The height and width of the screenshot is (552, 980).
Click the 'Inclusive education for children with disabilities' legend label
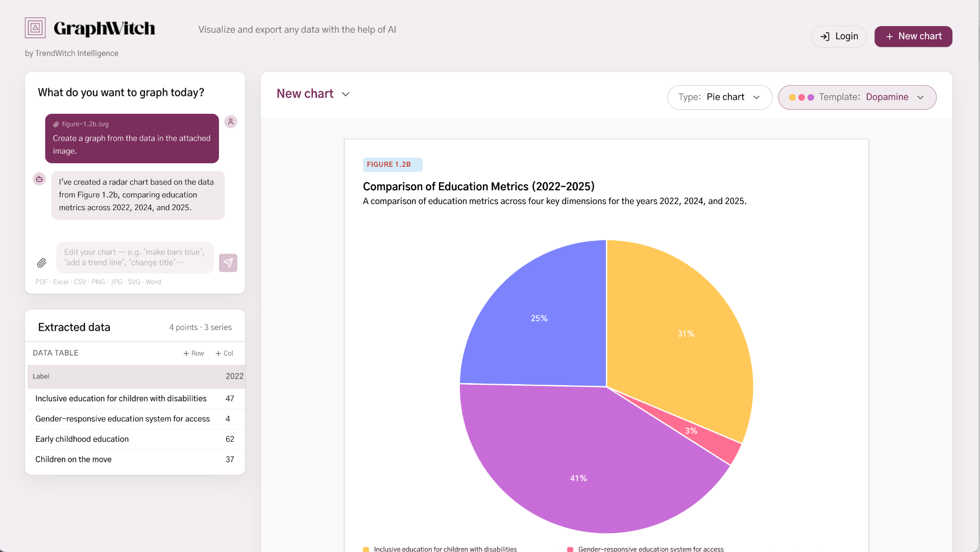point(446,549)
